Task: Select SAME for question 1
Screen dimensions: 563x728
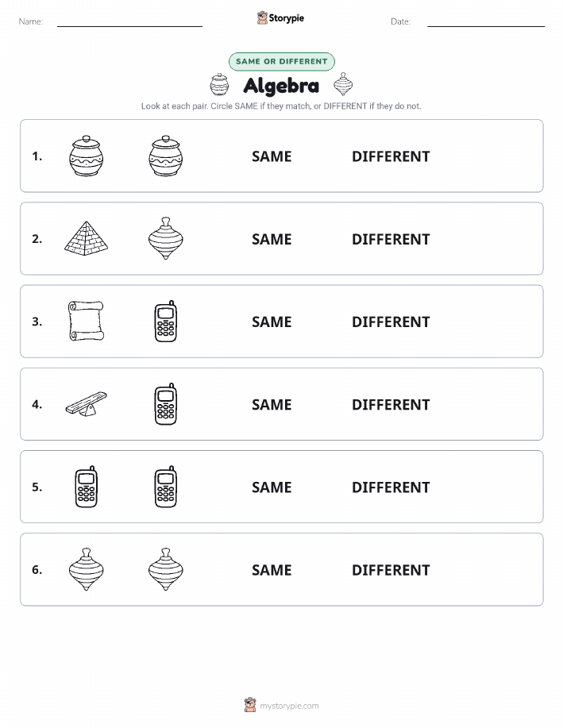Action: point(272,156)
